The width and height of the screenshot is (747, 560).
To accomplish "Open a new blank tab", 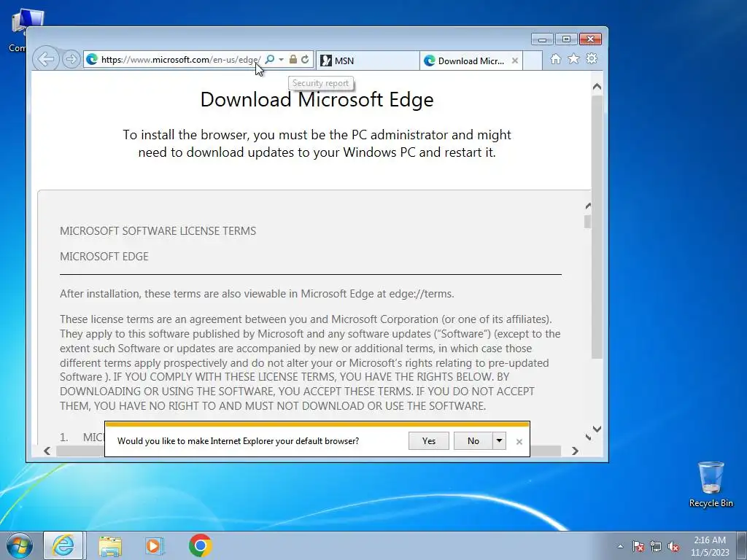I will pyautogui.click(x=533, y=61).
